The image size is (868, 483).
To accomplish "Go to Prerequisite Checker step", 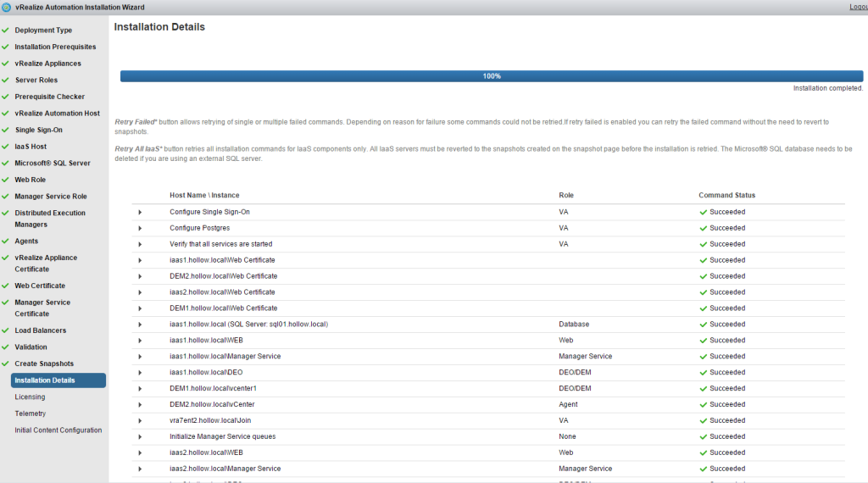I will click(x=49, y=97).
